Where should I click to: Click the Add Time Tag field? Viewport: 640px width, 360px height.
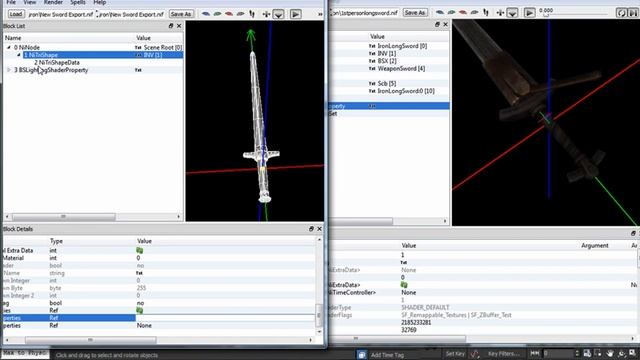387,355
